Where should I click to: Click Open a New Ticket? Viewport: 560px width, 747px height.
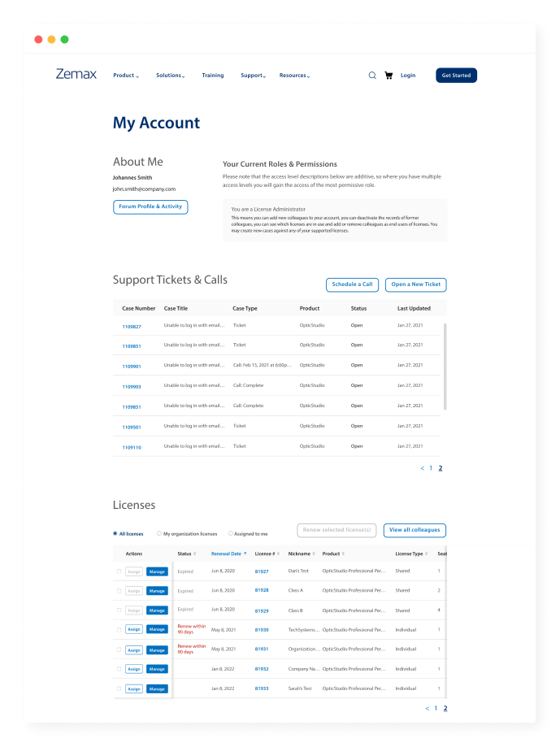[415, 284]
